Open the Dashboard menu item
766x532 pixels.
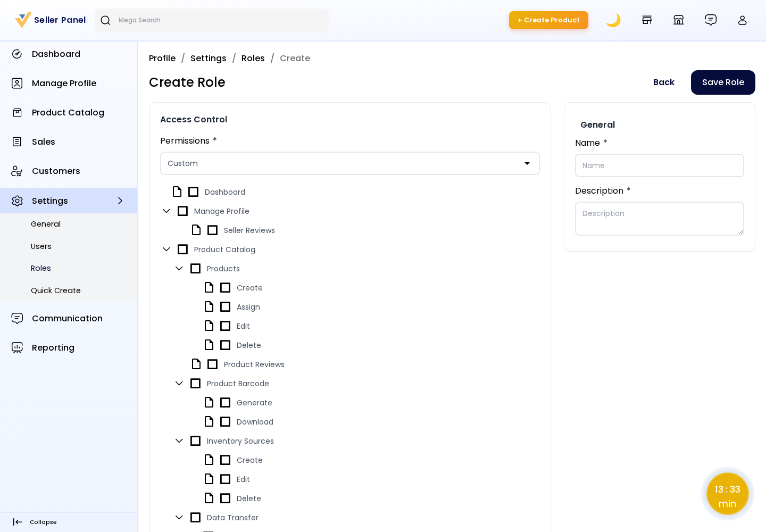[x=69, y=54]
